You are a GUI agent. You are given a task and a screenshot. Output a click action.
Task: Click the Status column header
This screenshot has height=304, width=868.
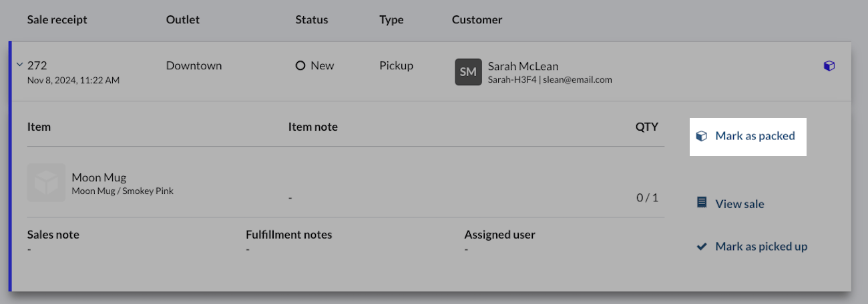[312, 20]
